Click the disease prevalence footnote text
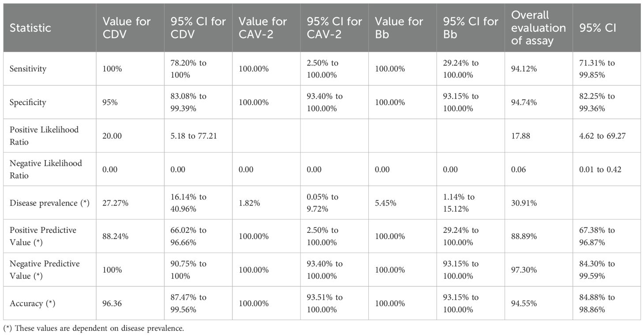Image resolution: width=644 pixels, height=336 pixels. (x=93, y=329)
